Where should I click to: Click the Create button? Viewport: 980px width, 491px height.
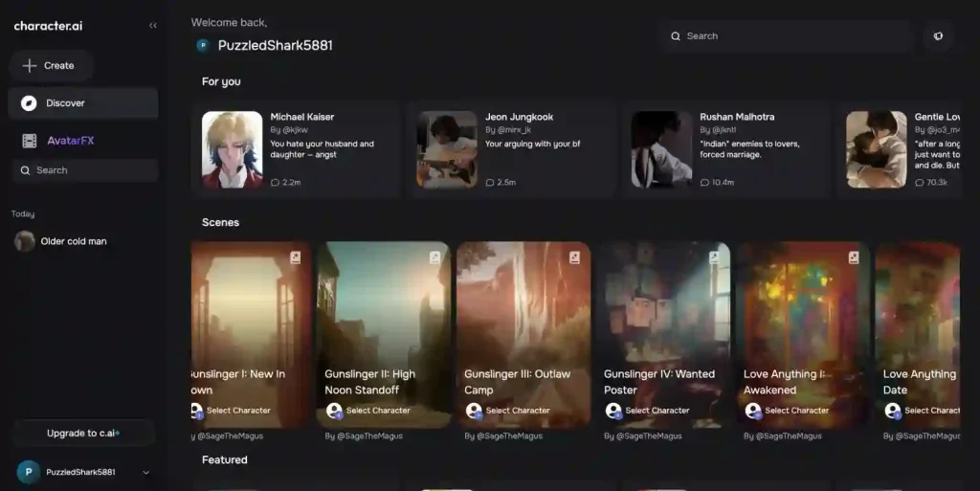coord(52,66)
